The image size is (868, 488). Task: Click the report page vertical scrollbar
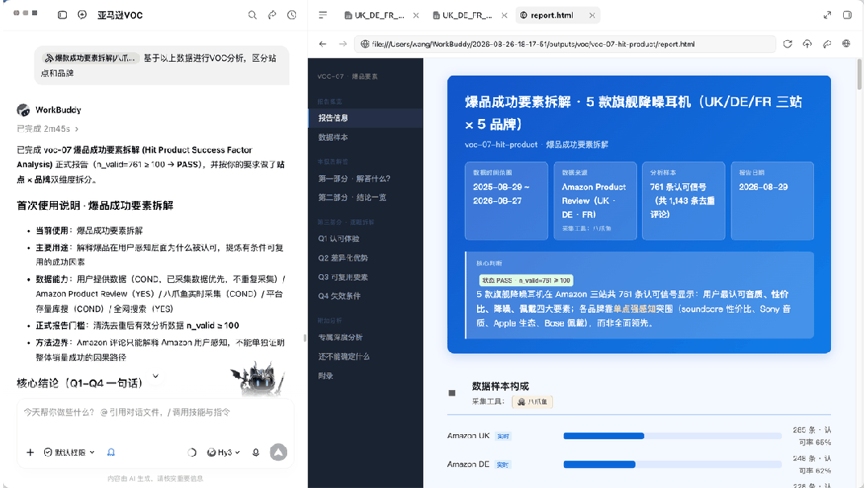pyautogui.click(x=859, y=75)
